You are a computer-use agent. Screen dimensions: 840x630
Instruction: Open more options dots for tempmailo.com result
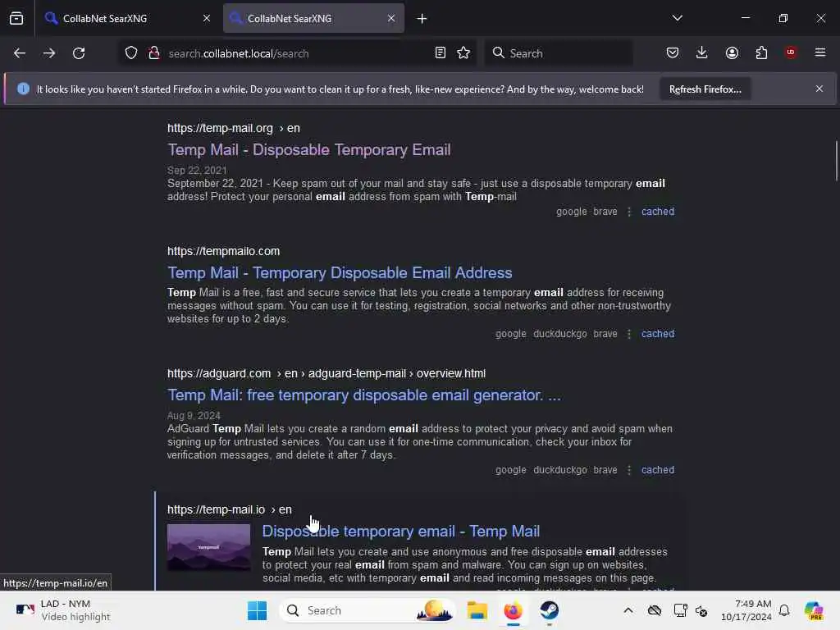click(629, 334)
